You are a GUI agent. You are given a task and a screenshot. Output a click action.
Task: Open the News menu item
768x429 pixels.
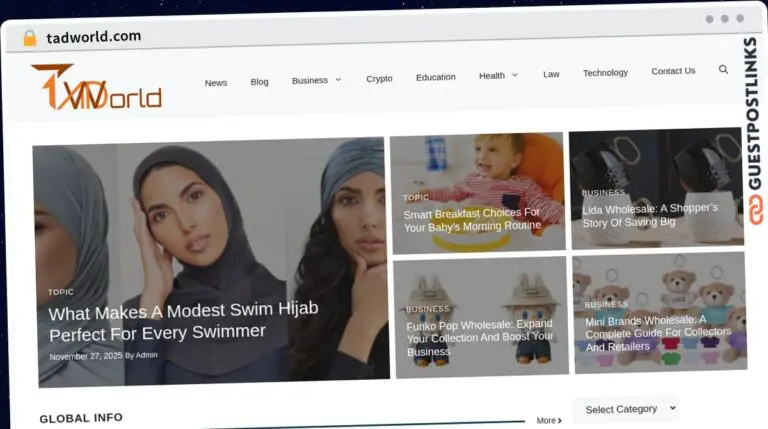[x=216, y=83]
